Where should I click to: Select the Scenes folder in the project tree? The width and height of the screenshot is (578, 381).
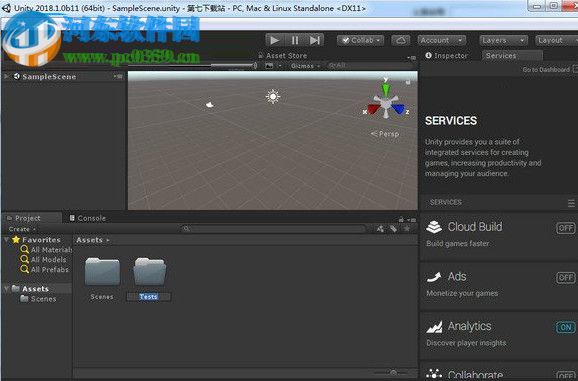pyautogui.click(x=39, y=298)
